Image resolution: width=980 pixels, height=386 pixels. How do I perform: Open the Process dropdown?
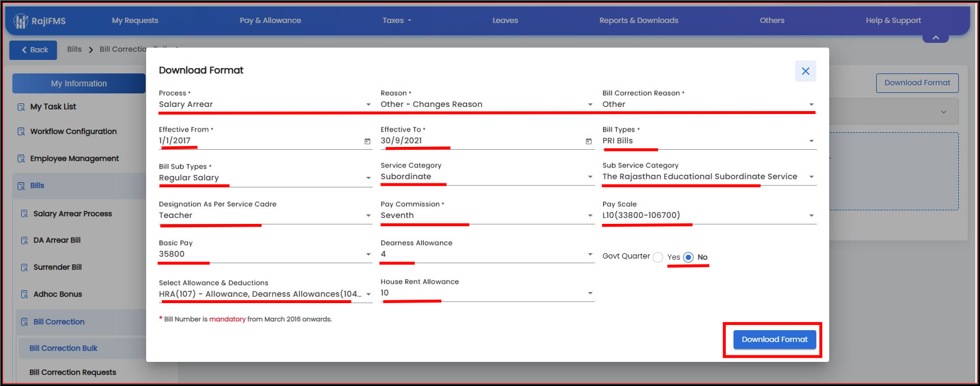click(x=265, y=105)
